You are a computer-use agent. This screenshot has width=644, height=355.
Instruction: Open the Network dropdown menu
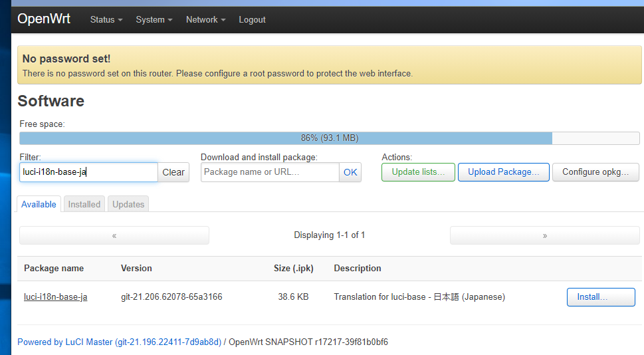[x=206, y=20]
